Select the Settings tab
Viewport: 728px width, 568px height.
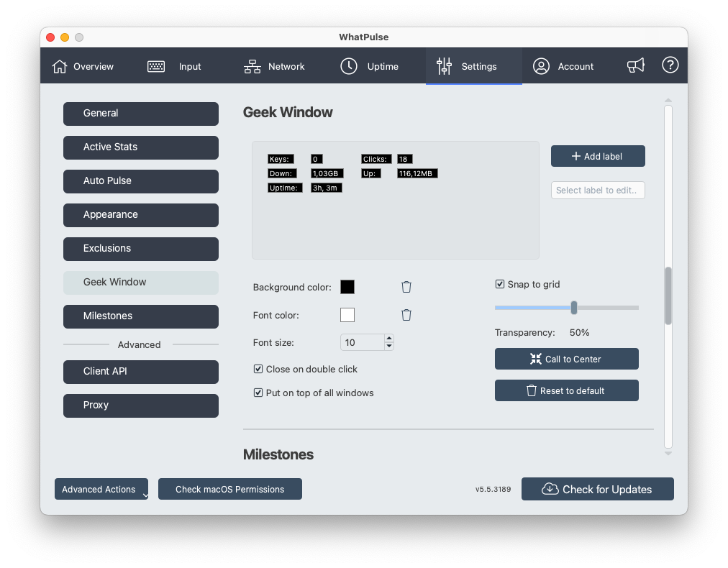(x=473, y=66)
